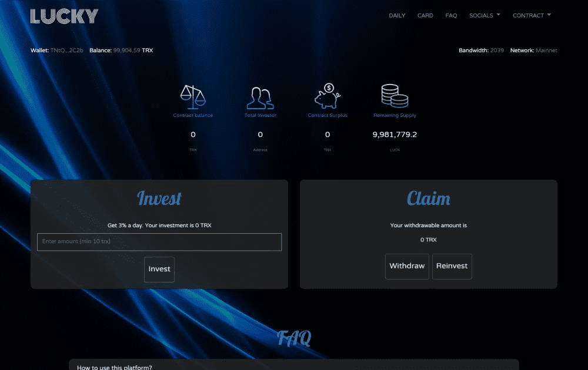The height and width of the screenshot is (370, 588).
Task: Open the CARD menu item
Action: [425, 15]
